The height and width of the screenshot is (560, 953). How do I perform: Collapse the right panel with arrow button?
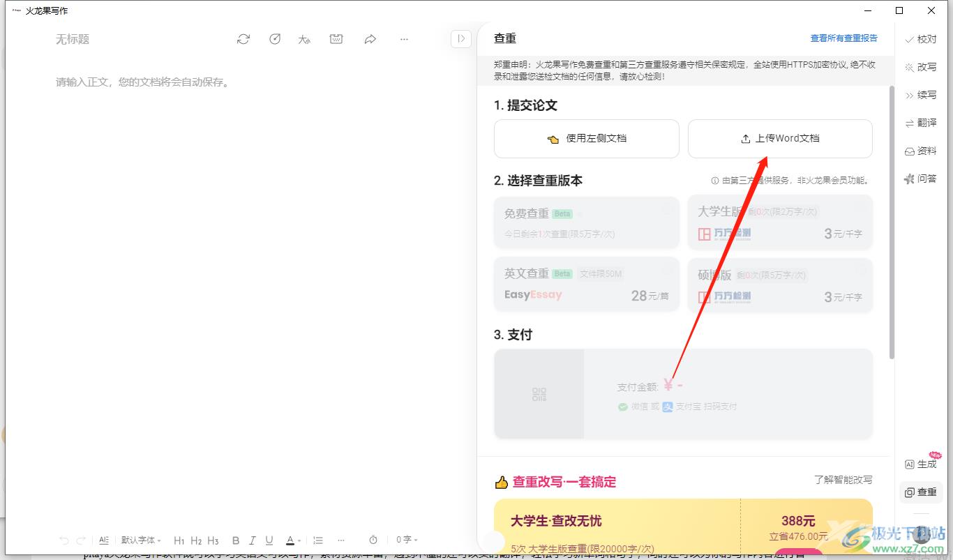[x=461, y=39]
